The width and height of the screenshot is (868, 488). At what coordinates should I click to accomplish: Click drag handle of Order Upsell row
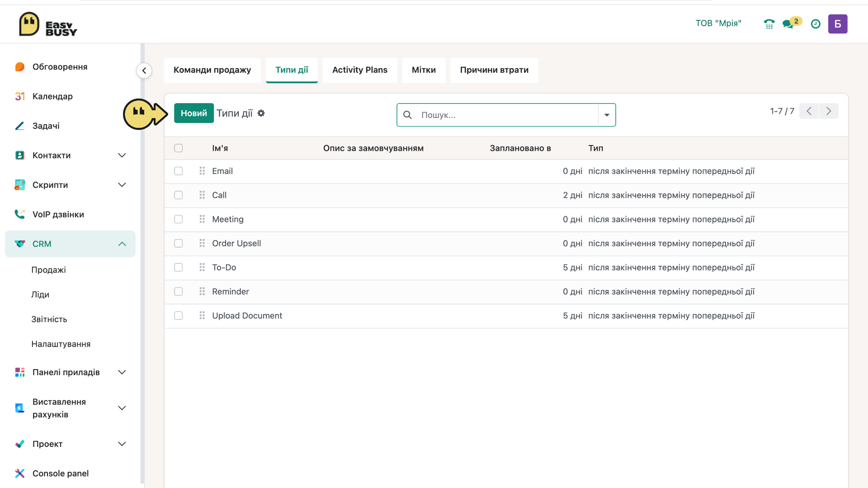coord(202,243)
